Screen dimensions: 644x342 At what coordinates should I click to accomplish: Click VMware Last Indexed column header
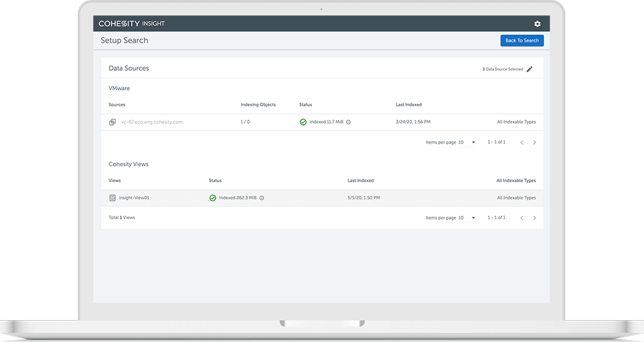[409, 105]
